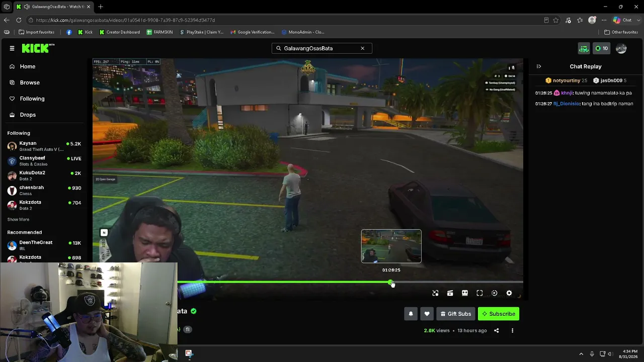The image size is (644, 362).
Task: Open the browser tab actions menu
Action: tap(7, 7)
